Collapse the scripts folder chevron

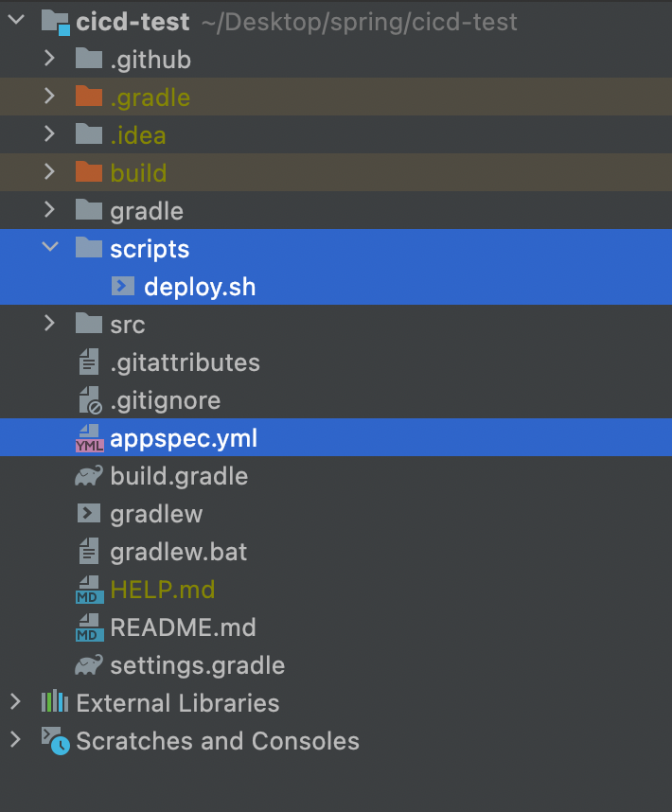50,247
